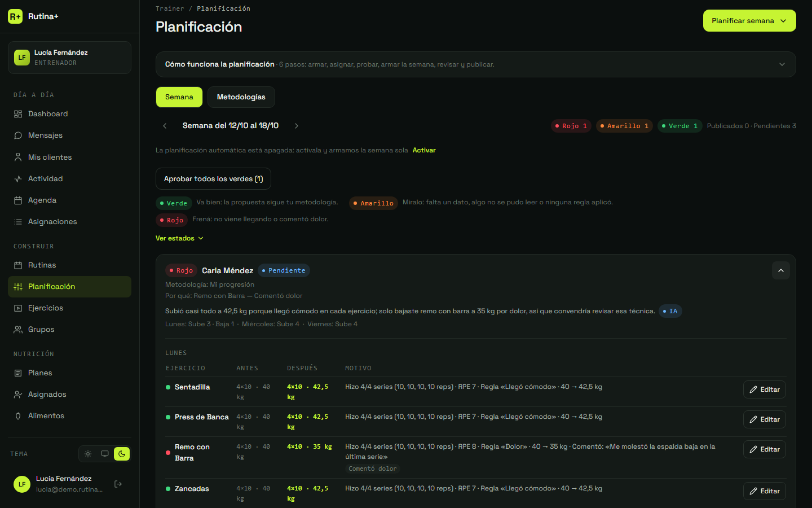Switch theme to light mode sun
Viewport: 812px width, 508px height.
[x=88, y=454]
